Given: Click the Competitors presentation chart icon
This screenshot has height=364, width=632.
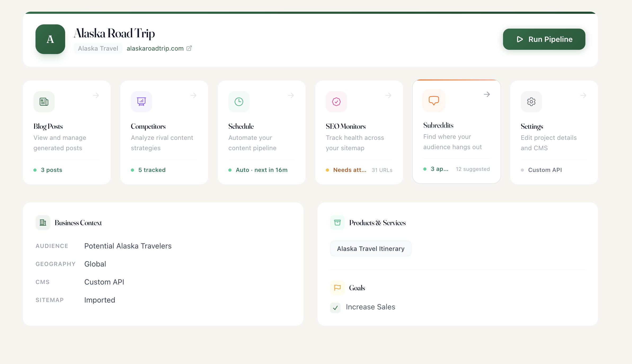Looking at the screenshot, I should point(141,102).
